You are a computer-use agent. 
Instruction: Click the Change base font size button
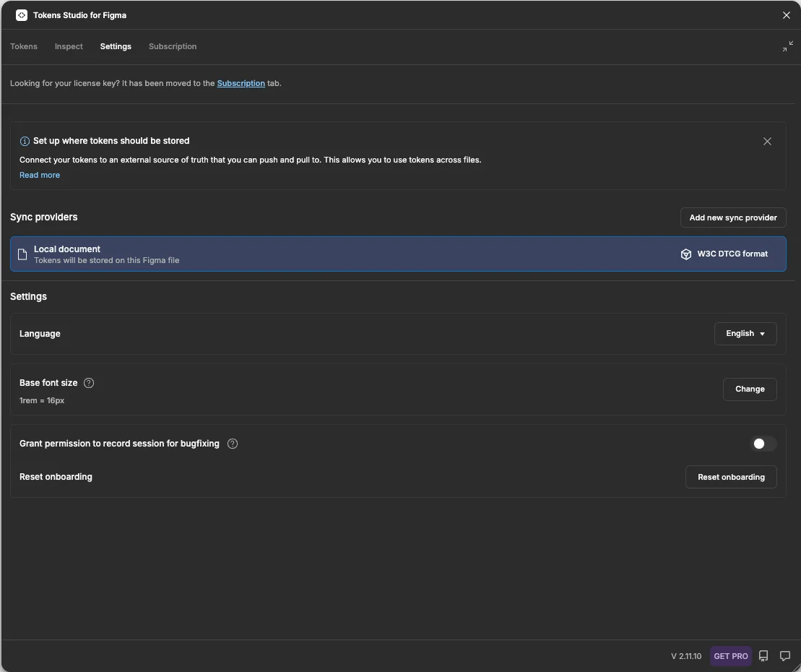click(x=750, y=389)
